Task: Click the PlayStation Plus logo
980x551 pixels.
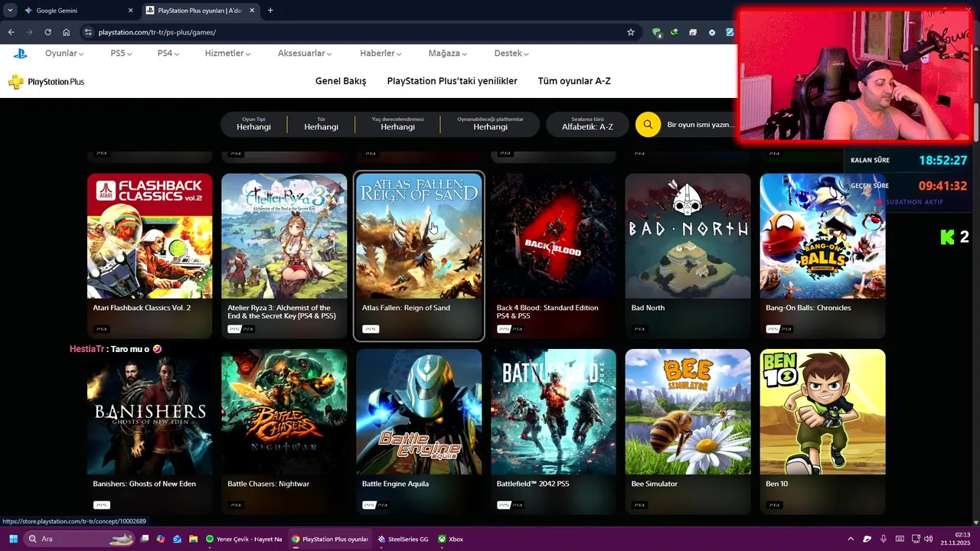Action: point(47,82)
